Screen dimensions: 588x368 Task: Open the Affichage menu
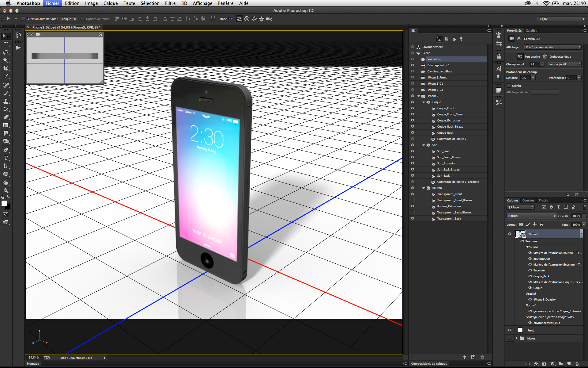pos(202,3)
